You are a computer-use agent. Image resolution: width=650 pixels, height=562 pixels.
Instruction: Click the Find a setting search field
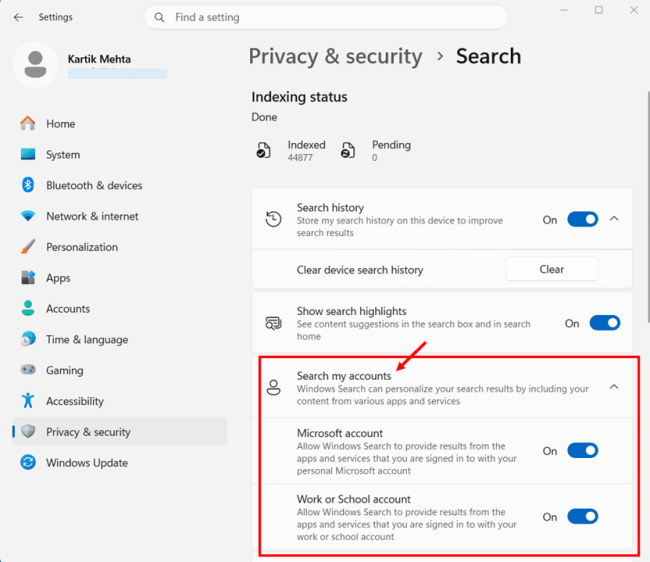(x=326, y=17)
